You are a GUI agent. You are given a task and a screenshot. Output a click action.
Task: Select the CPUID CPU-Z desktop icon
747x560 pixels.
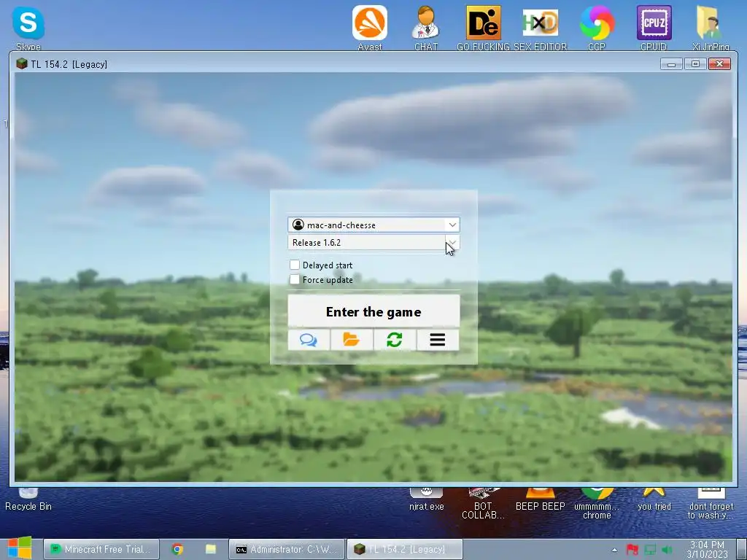(x=654, y=28)
